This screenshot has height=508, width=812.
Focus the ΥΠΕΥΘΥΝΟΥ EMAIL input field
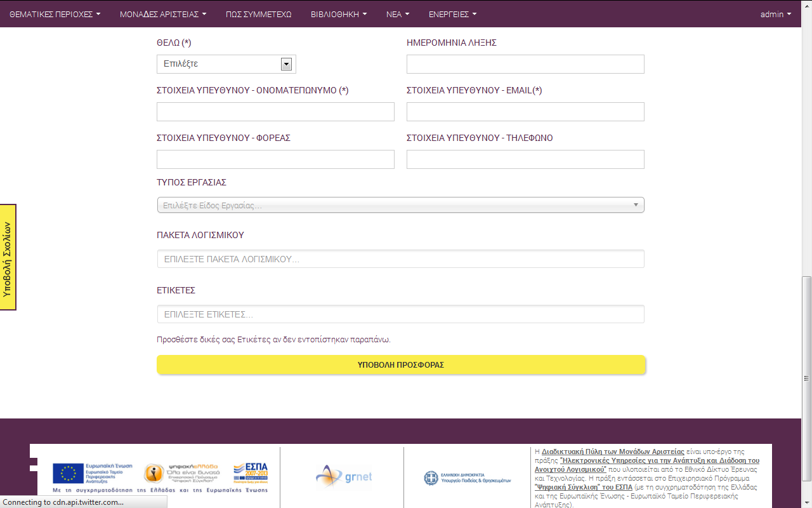pos(525,112)
